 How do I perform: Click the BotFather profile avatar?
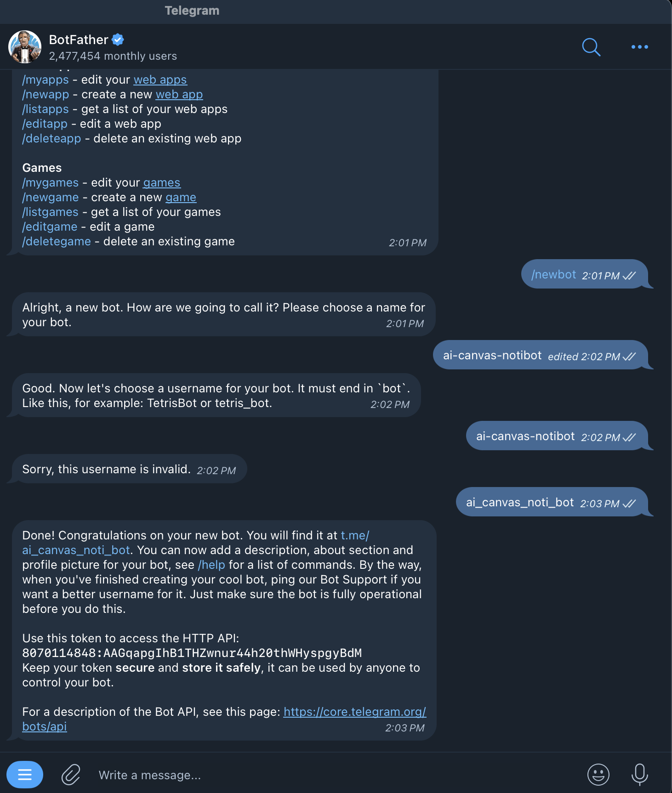pyautogui.click(x=25, y=47)
